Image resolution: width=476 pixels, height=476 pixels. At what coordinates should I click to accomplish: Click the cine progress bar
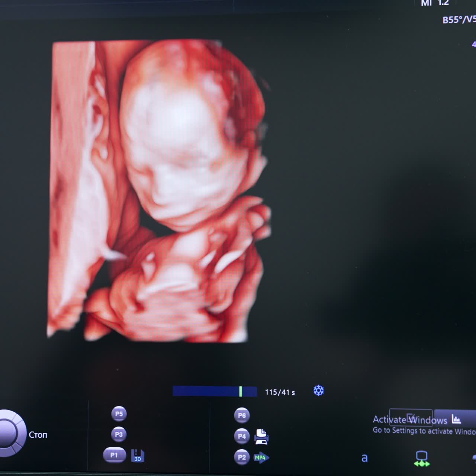(215, 391)
